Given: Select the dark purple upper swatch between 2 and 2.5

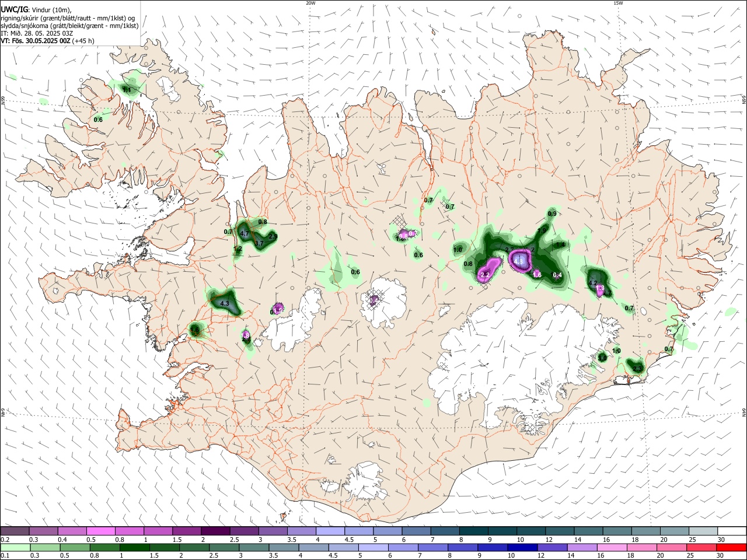Looking at the screenshot, I should [x=215, y=531].
